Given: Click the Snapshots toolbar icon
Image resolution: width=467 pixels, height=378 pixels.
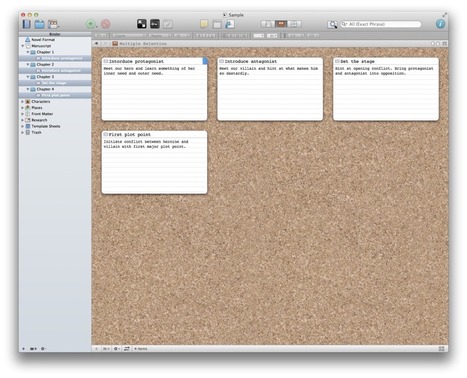Looking at the screenshot, I should tap(217, 24).
